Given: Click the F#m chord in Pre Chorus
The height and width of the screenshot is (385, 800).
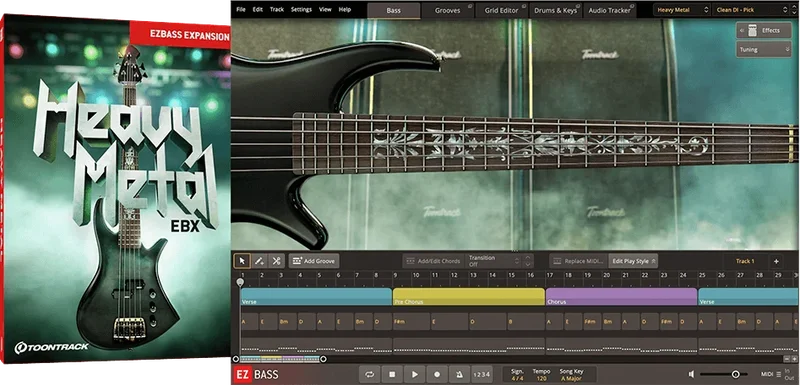Looking at the screenshot, I should click(x=412, y=322).
